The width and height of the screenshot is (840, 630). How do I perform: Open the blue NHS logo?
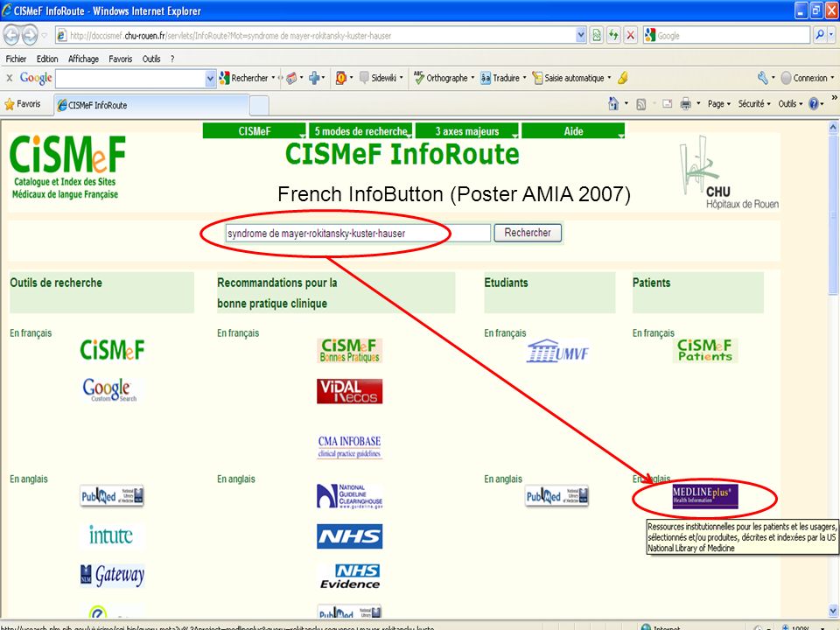(349, 536)
